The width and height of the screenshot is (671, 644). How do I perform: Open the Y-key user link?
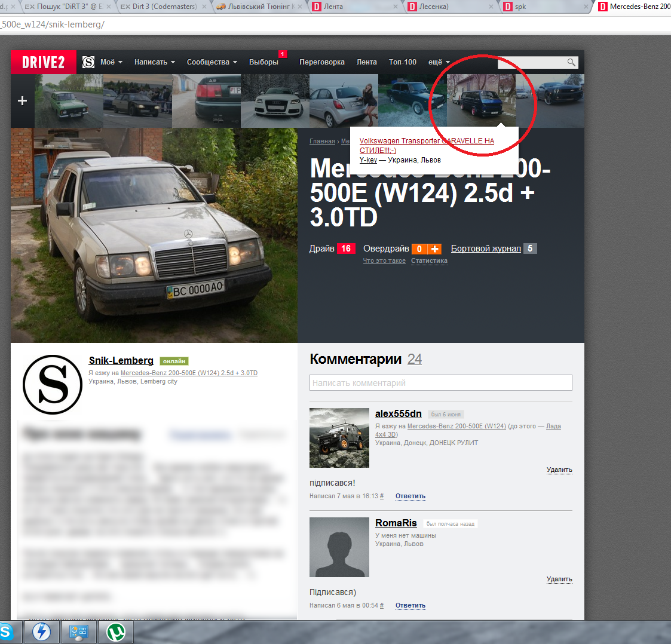pos(368,160)
